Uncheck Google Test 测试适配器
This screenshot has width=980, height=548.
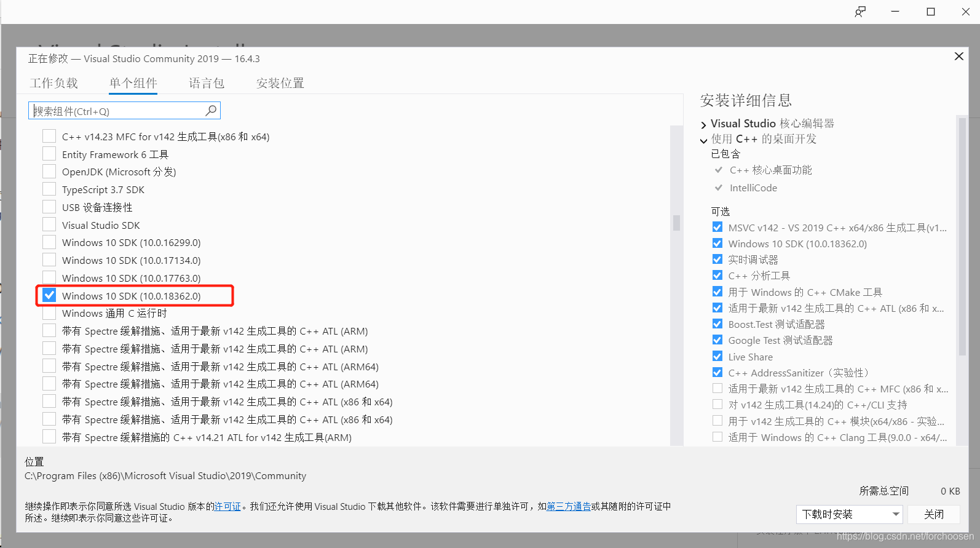(717, 340)
